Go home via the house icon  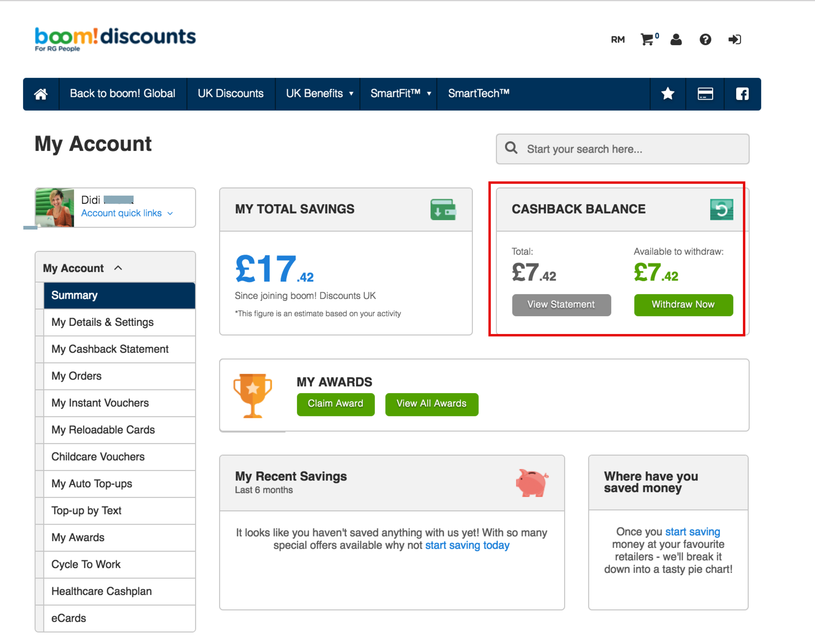pos(41,94)
